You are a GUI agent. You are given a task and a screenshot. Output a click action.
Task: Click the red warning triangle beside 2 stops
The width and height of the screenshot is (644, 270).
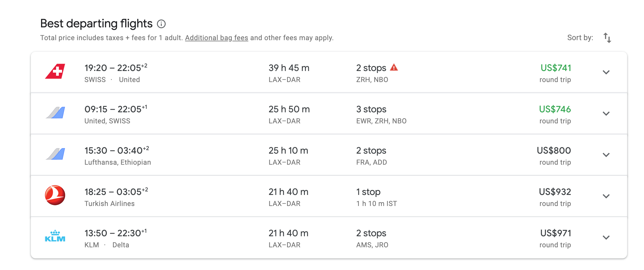coord(394,67)
